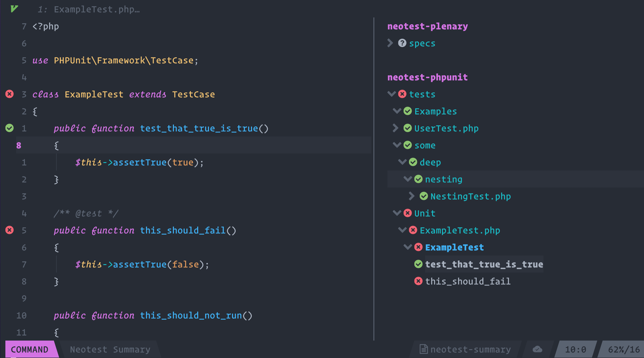The width and height of the screenshot is (644, 358).
Task: Select the deep folder entry
Action: pos(430,162)
